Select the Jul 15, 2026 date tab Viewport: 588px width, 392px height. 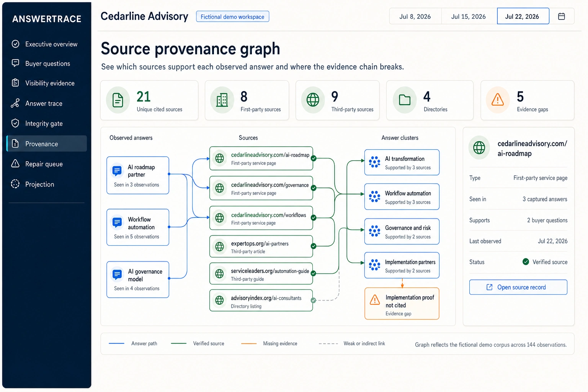point(469,16)
